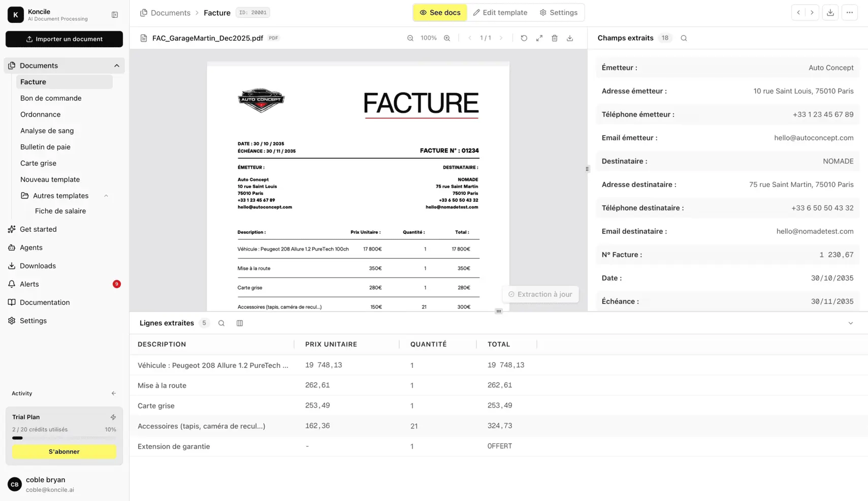This screenshot has height=501, width=868.
Task: Zoom out of the PDF preview
Action: (x=410, y=38)
